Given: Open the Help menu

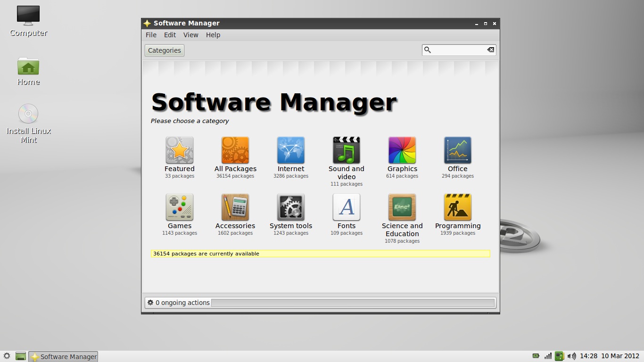Looking at the screenshot, I should 213,35.
